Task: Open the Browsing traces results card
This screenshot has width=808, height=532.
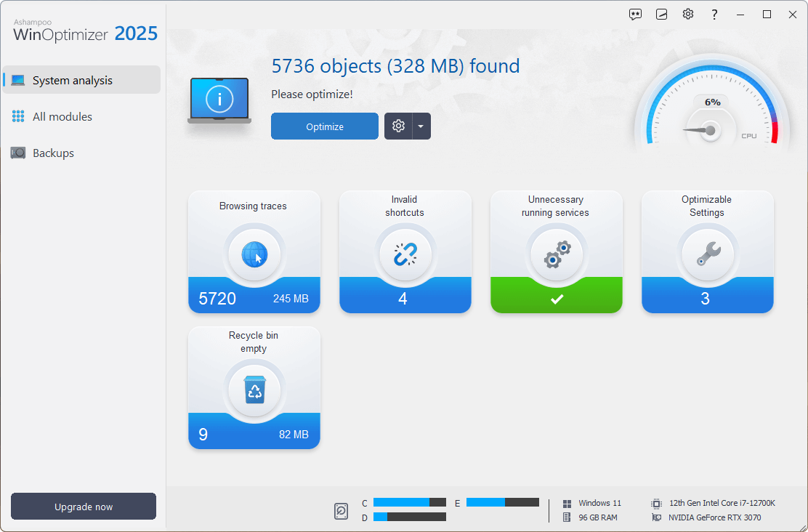Action: click(254, 251)
